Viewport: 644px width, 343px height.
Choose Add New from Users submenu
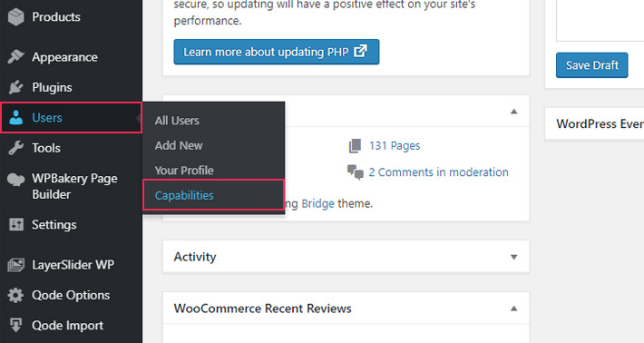[x=179, y=145]
